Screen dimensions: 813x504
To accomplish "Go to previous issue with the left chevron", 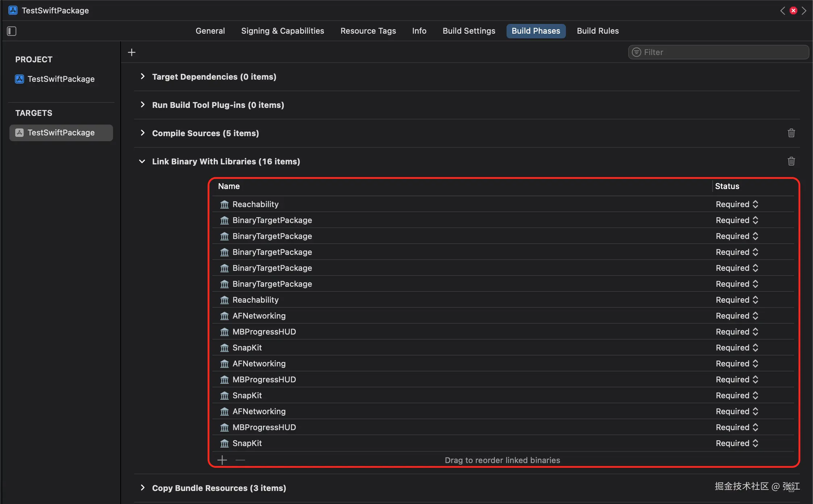I will [783, 10].
